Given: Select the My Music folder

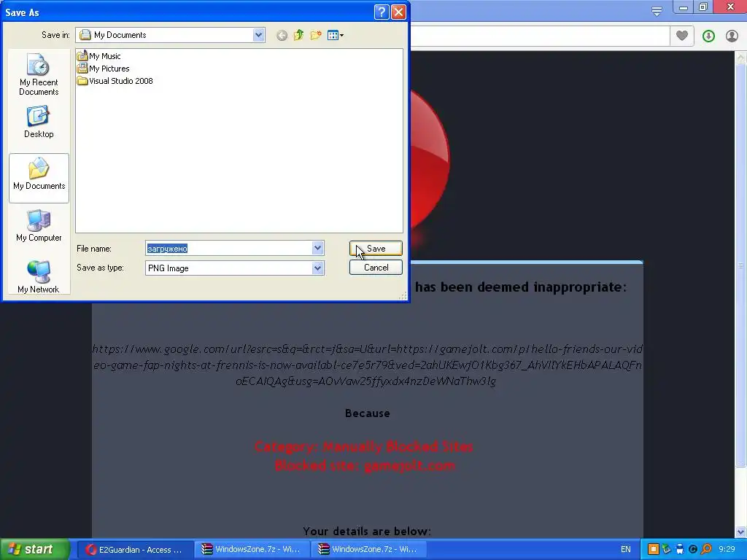Looking at the screenshot, I should tap(99, 55).
